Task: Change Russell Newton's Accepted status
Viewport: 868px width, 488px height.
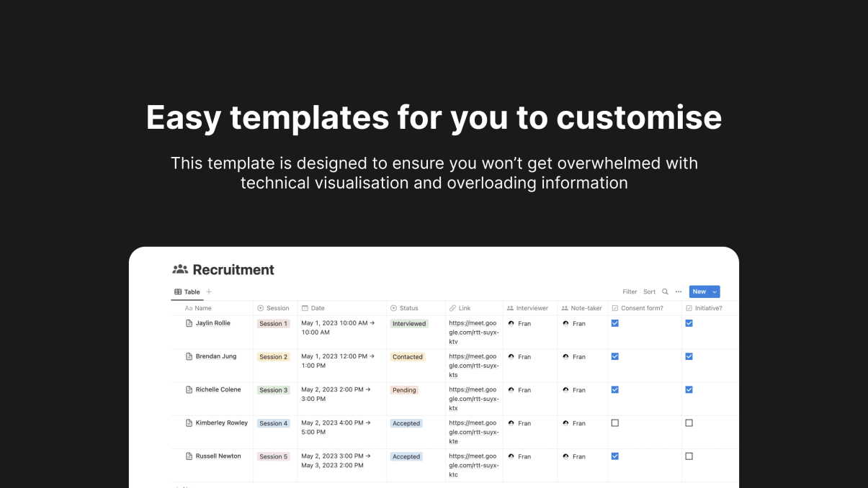Action: tap(406, 456)
